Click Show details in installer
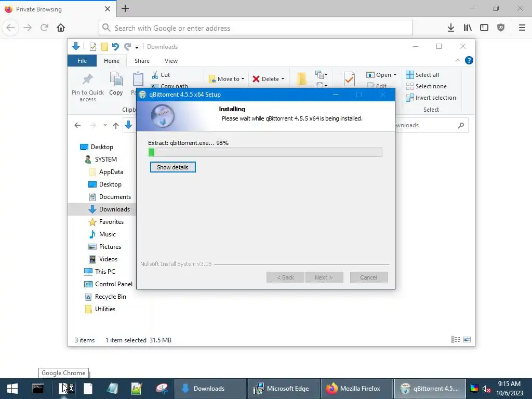Screen dimensions: 532x399 point(172,167)
